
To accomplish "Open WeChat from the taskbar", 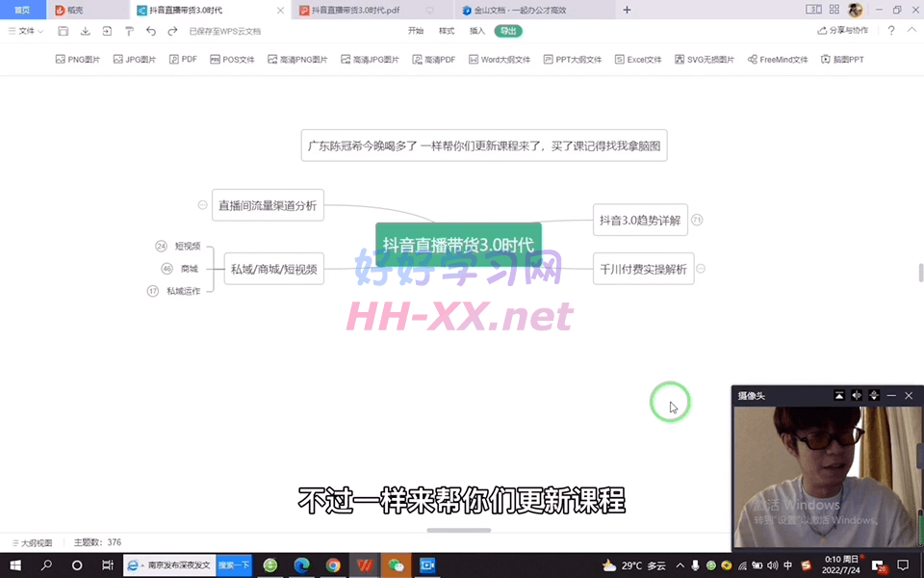I will (x=396, y=565).
